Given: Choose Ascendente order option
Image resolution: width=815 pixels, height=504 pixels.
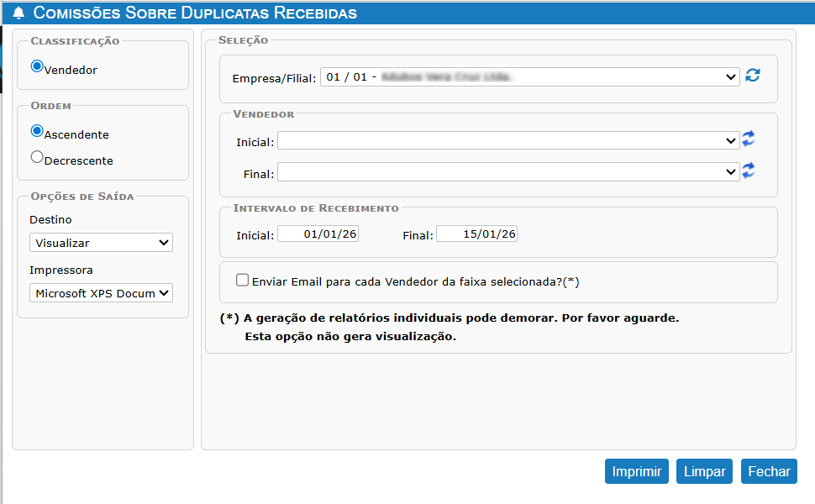Looking at the screenshot, I should coord(37,131).
